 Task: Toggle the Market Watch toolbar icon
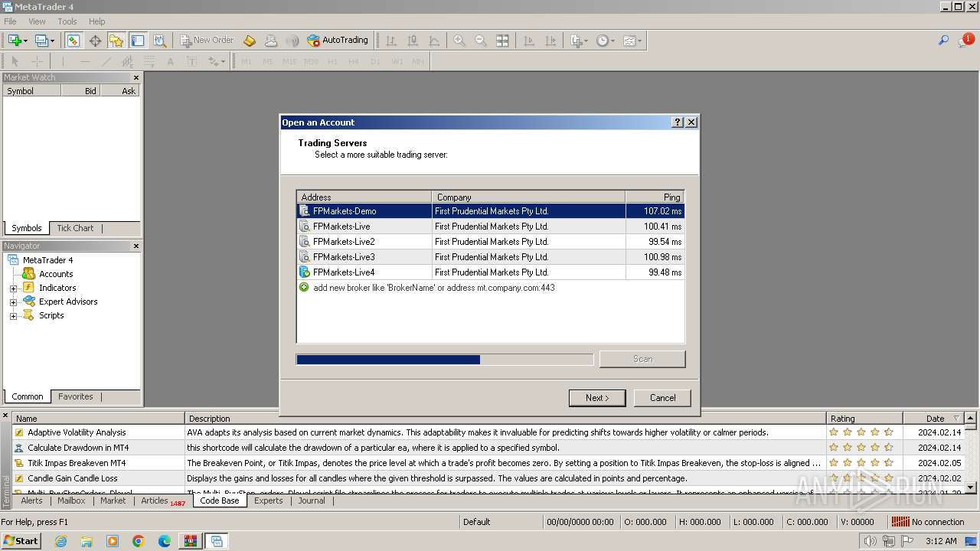pyautogui.click(x=73, y=41)
